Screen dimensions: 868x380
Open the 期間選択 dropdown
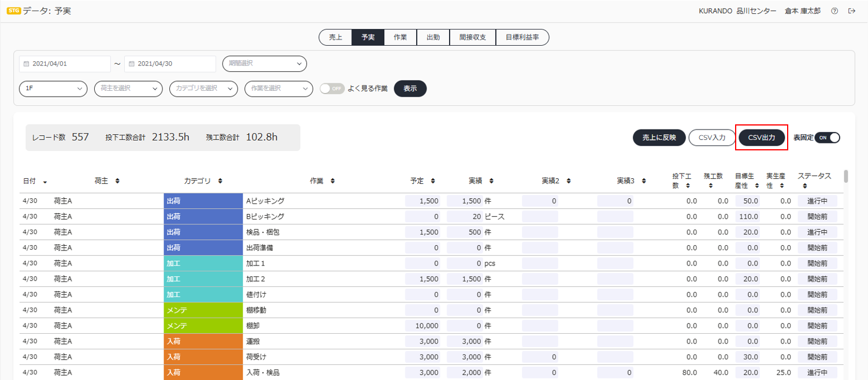tap(265, 64)
